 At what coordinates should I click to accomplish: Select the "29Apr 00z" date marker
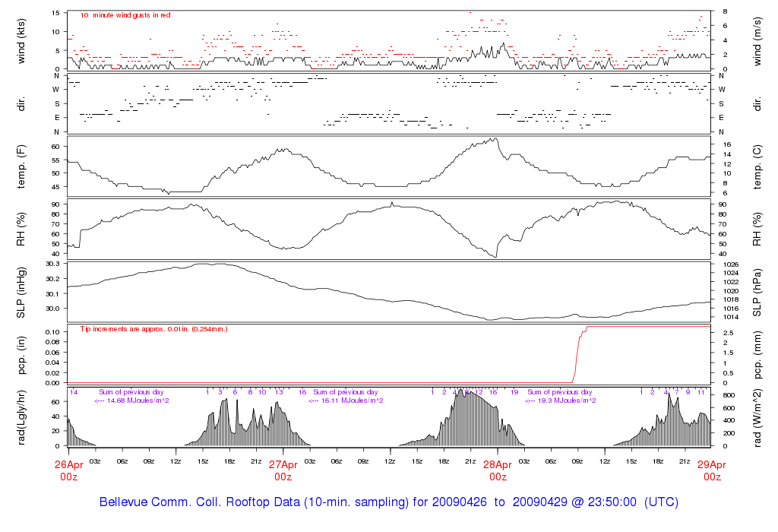pyautogui.click(x=712, y=470)
